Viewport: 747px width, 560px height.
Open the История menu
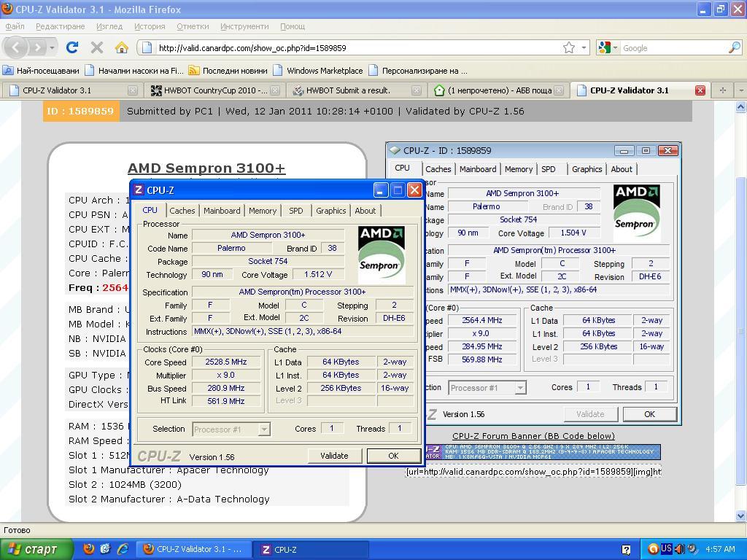(x=150, y=26)
